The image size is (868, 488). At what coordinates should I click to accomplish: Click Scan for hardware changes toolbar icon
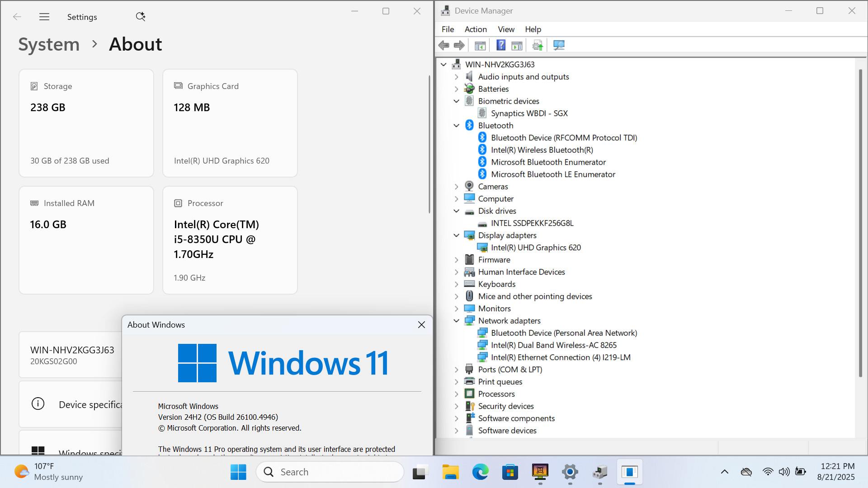click(559, 45)
